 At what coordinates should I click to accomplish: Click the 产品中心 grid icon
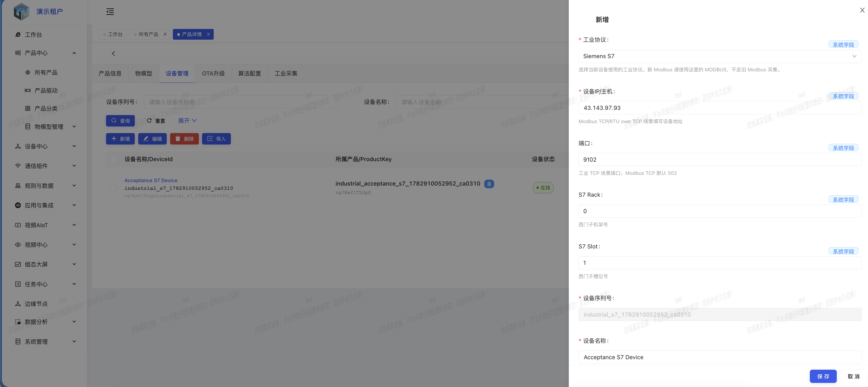(x=18, y=53)
